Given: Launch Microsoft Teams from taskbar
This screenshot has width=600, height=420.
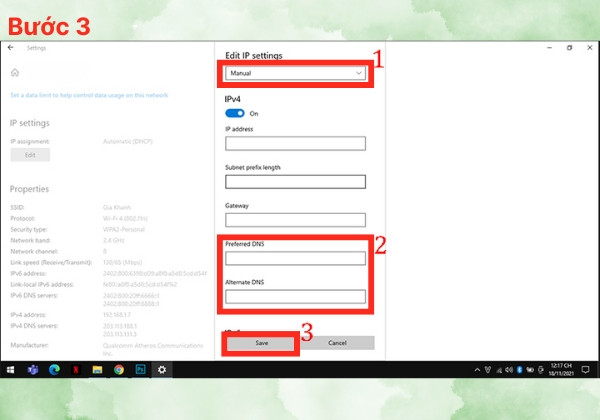Looking at the screenshot, I should pyautogui.click(x=33, y=370).
